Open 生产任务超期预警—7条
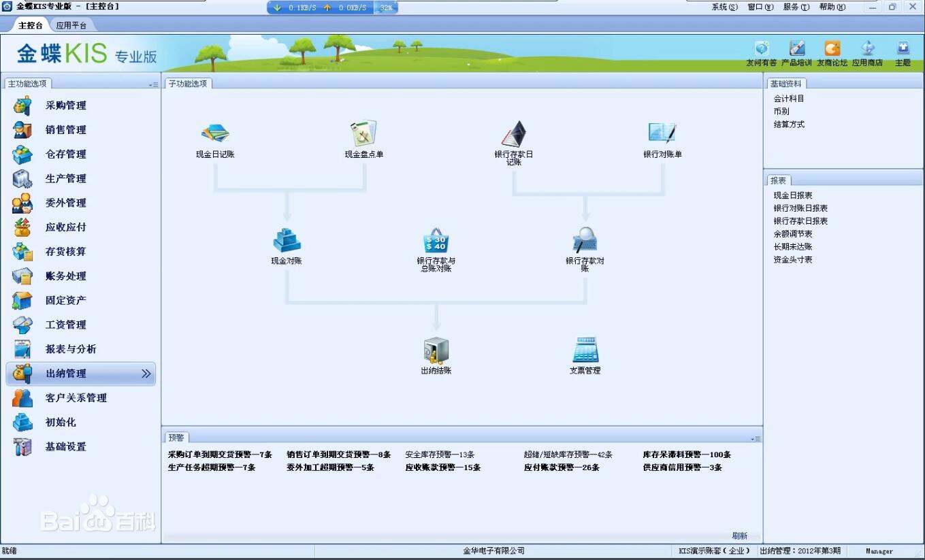This screenshot has height=560, width=925. 212,467
